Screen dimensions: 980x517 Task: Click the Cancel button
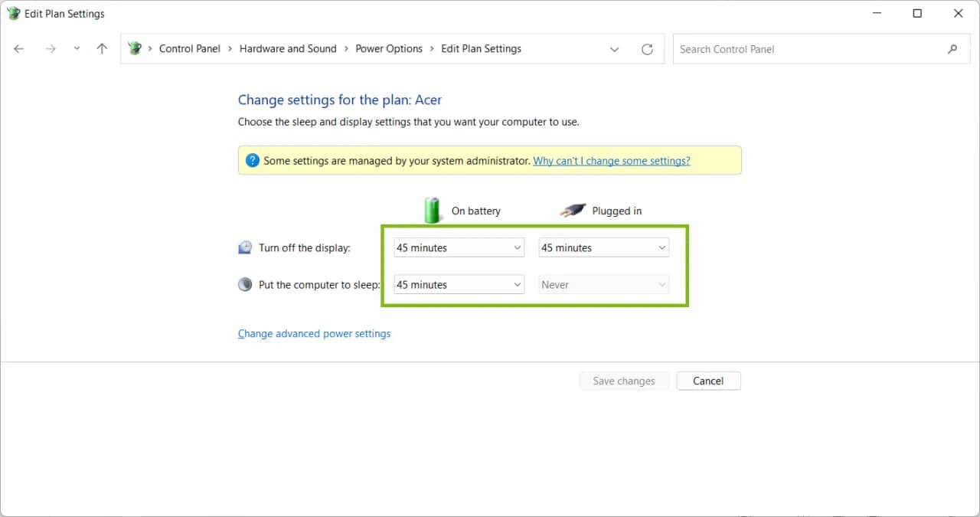[708, 381]
